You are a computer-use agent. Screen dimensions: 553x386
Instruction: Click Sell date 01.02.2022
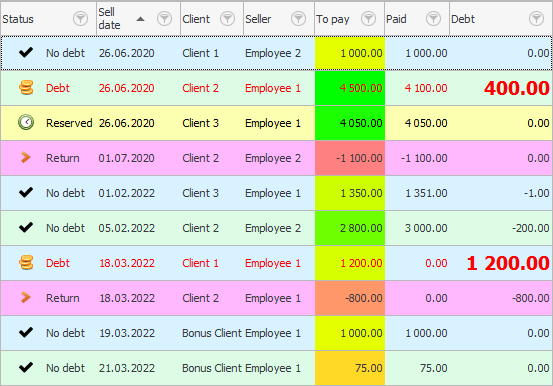[x=126, y=193]
